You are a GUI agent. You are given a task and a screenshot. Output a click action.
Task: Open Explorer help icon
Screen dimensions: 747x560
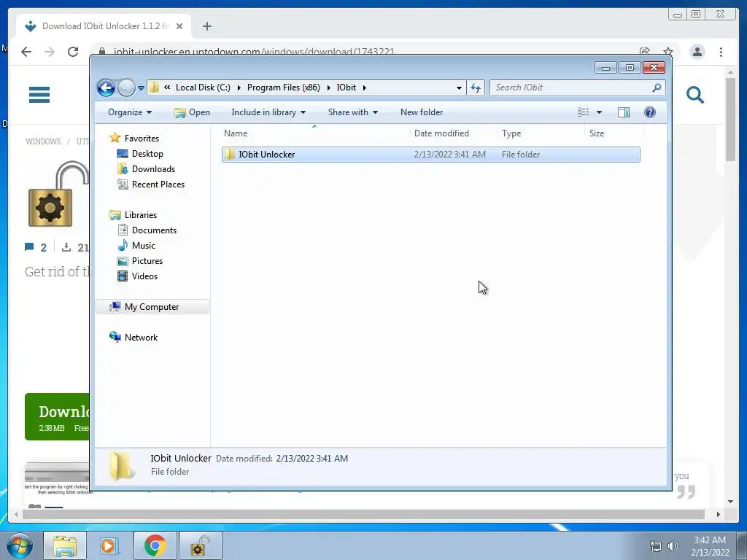click(x=650, y=112)
